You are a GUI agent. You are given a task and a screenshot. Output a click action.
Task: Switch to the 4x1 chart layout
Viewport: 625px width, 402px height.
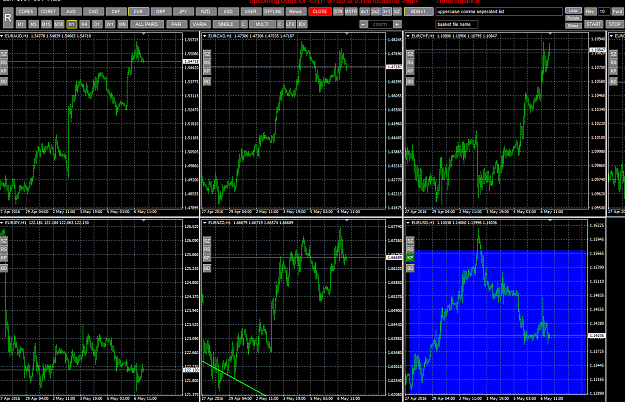364,12
